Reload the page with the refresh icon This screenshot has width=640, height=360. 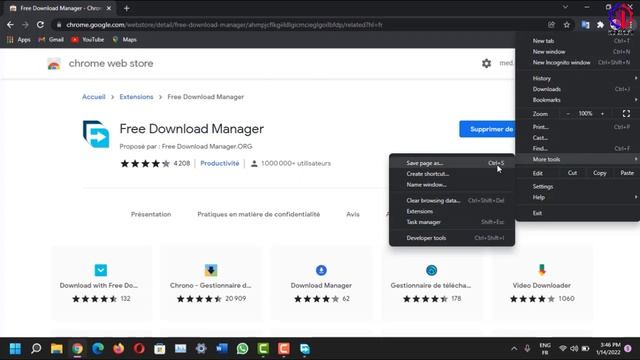(40, 25)
